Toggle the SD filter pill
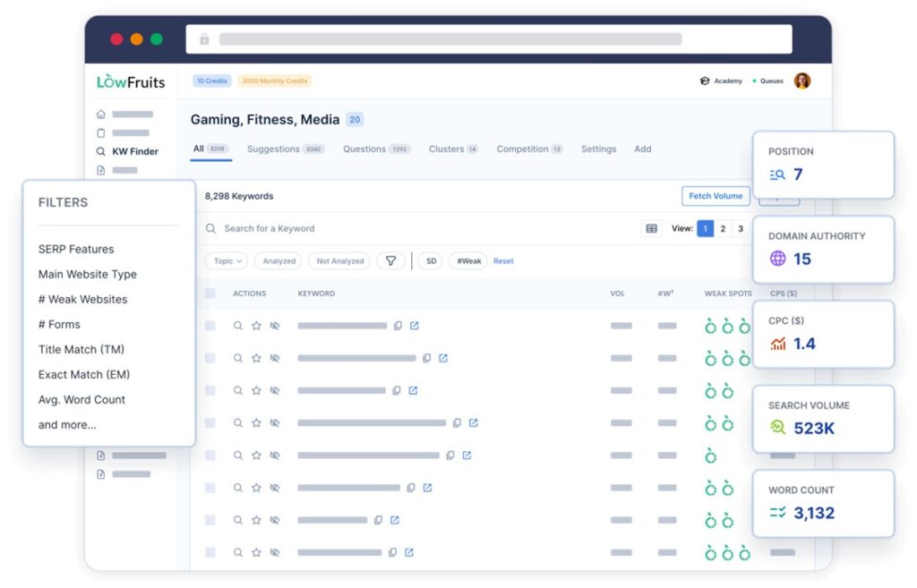This screenshot has height=588, width=917. [x=431, y=260]
